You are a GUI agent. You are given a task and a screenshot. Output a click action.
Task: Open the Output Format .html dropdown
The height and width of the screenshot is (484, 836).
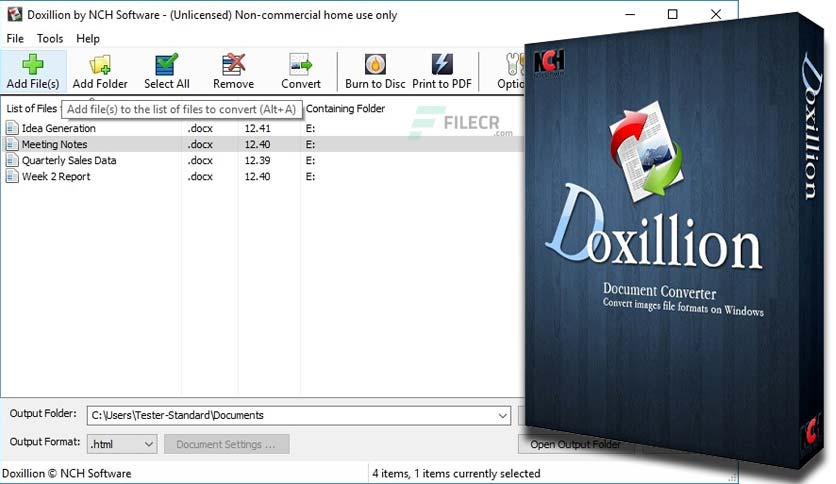(122, 444)
